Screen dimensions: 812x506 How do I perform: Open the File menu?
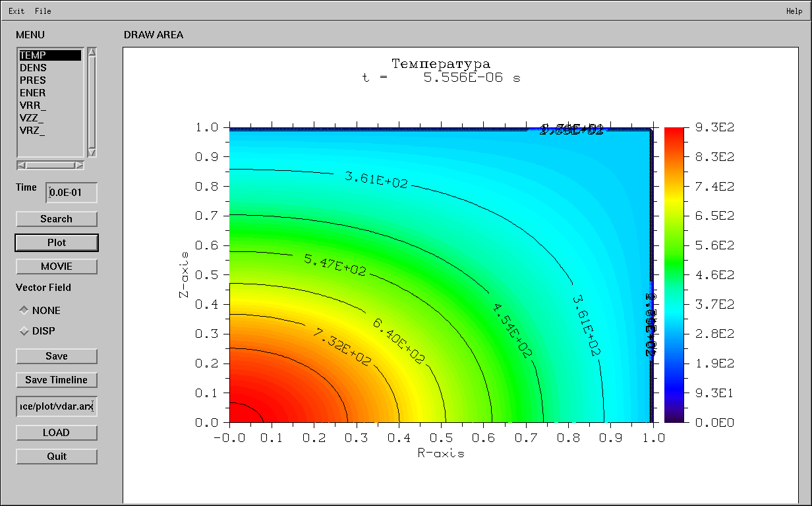42,11
